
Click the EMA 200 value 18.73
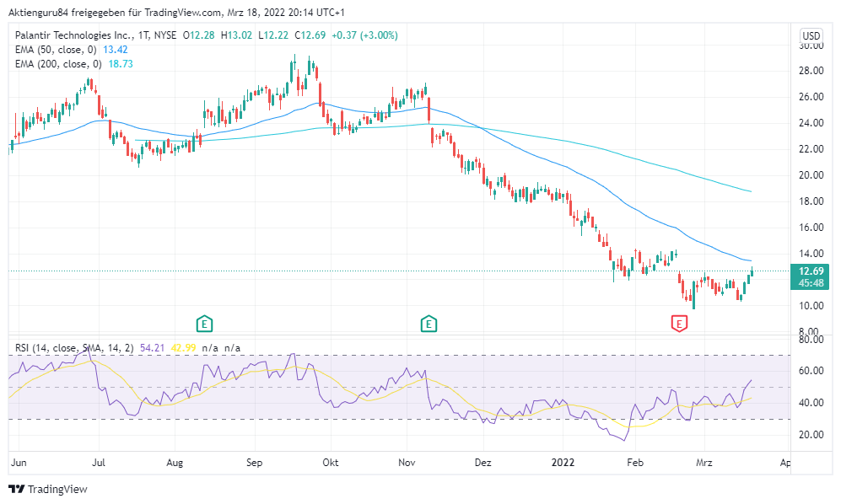tap(121, 64)
